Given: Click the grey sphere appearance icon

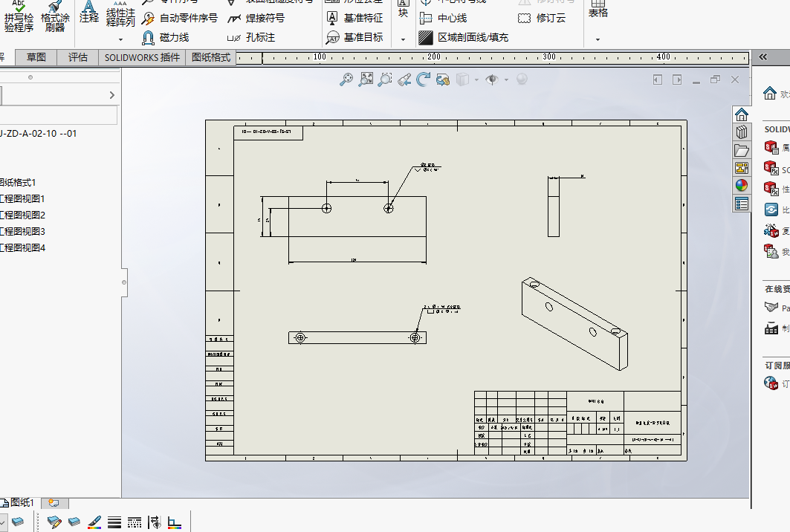Looking at the screenshot, I should click(522, 80).
